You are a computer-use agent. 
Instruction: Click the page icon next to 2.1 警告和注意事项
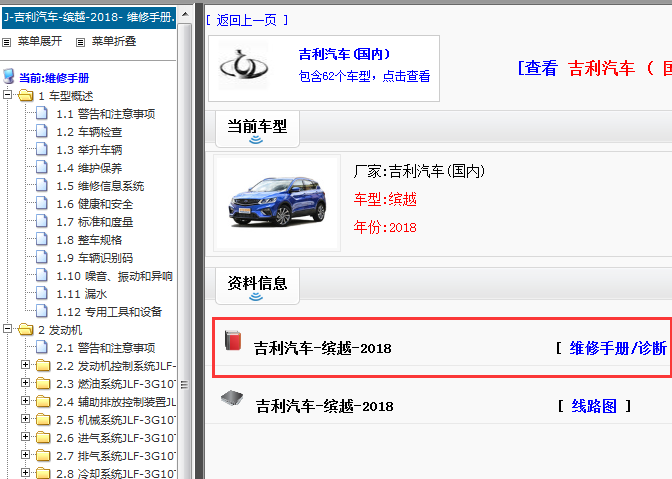(42, 347)
